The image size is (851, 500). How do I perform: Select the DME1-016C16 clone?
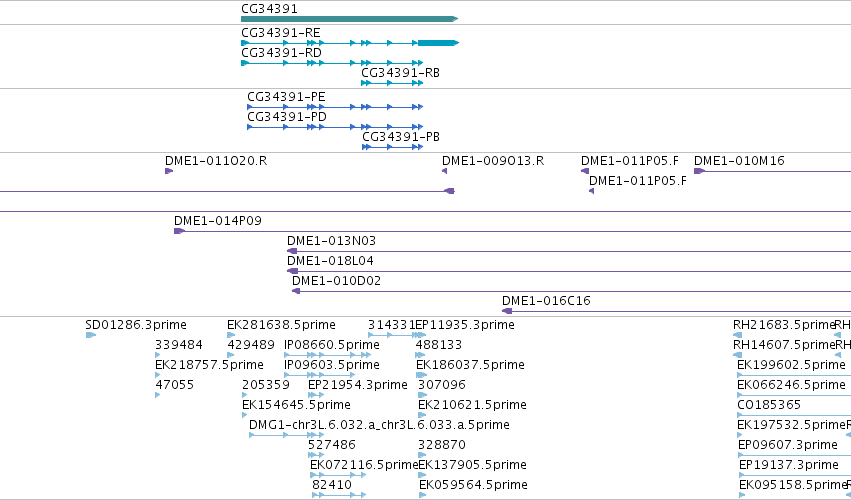click(x=676, y=312)
